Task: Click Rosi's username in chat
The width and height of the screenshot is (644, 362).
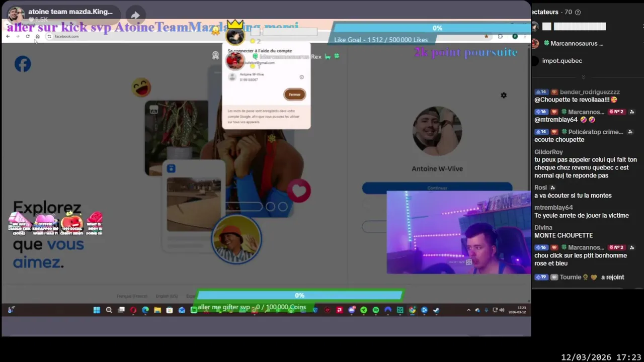Action: click(x=540, y=188)
